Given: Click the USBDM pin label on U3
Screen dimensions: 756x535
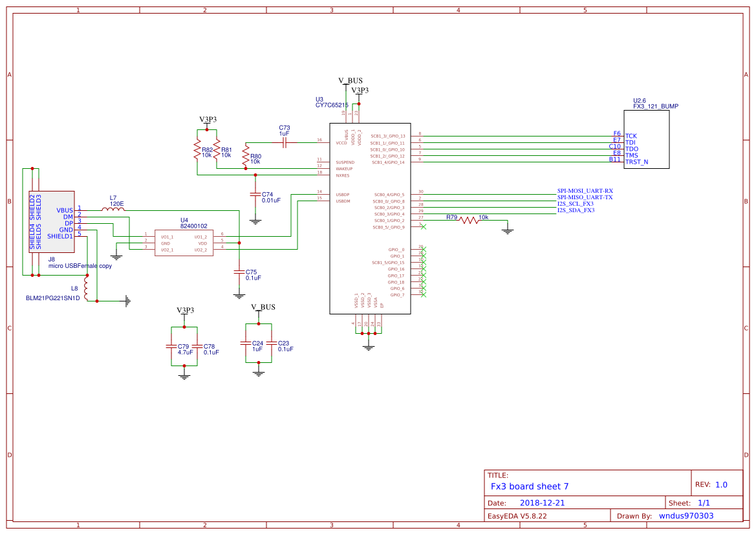Looking at the screenshot, I should [x=343, y=201].
